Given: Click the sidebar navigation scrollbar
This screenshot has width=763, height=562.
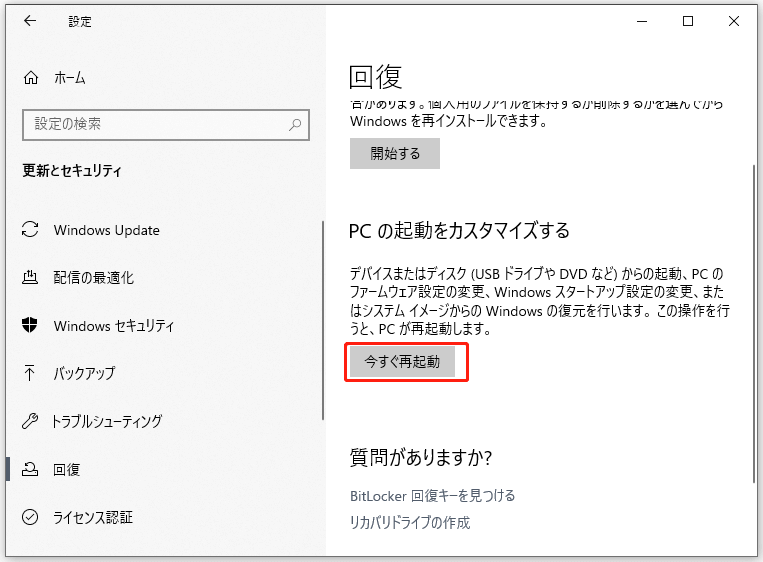Looking at the screenshot, I should (x=323, y=320).
